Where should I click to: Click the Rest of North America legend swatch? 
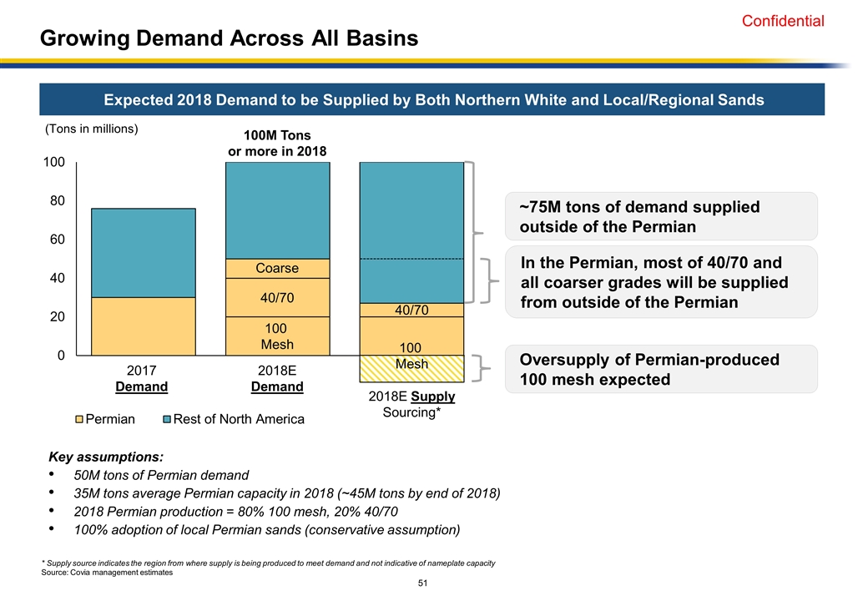[168, 420]
